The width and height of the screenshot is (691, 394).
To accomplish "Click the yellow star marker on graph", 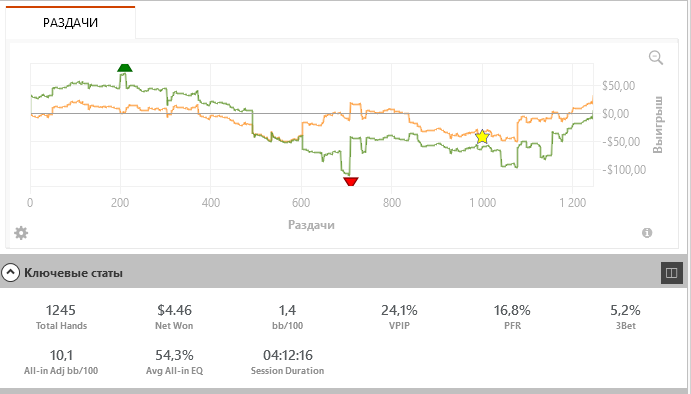I will (483, 137).
